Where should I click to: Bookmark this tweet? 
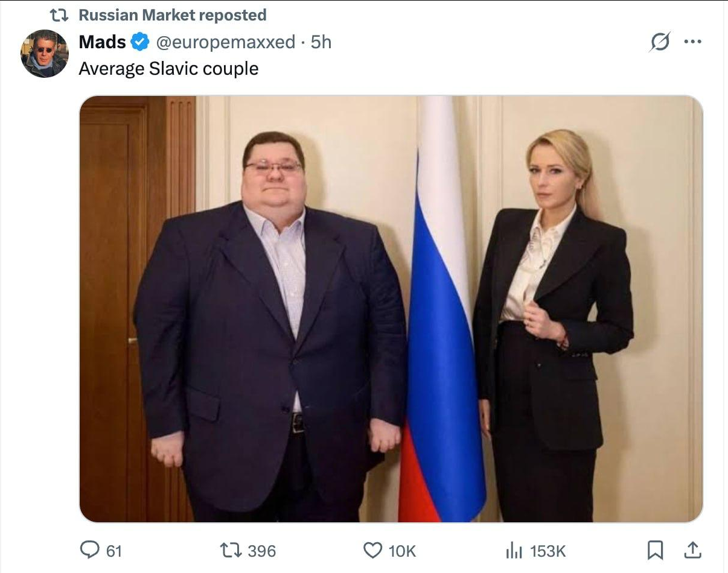point(656,549)
